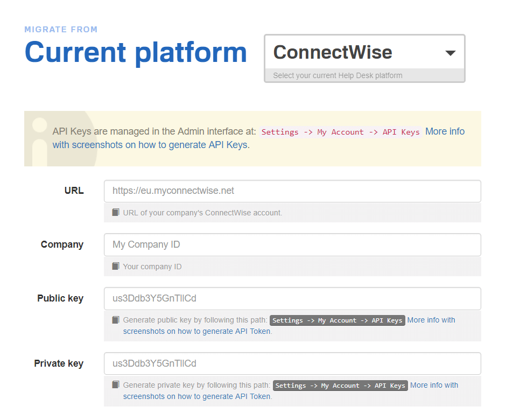The image size is (506, 420).
Task: Click the Private key input field
Action: [x=292, y=363]
